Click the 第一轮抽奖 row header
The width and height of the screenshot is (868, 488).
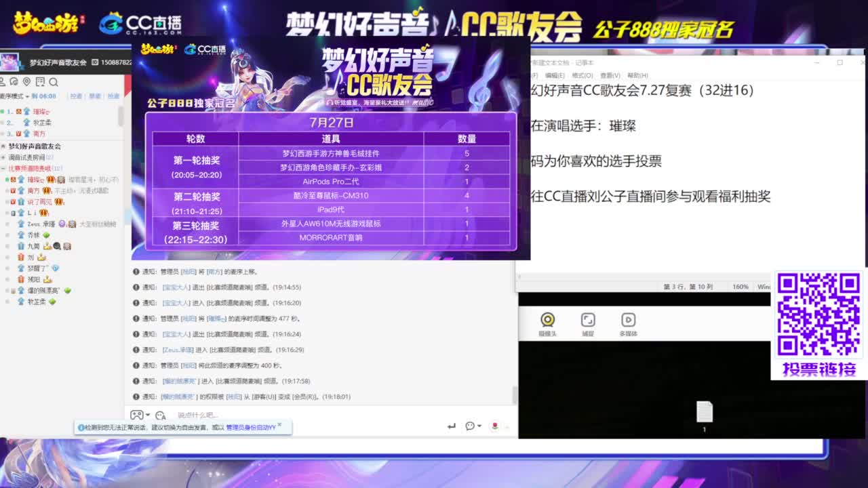[196, 167]
